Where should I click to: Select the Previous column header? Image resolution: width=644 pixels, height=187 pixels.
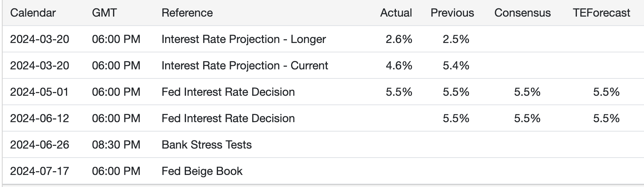click(x=452, y=13)
